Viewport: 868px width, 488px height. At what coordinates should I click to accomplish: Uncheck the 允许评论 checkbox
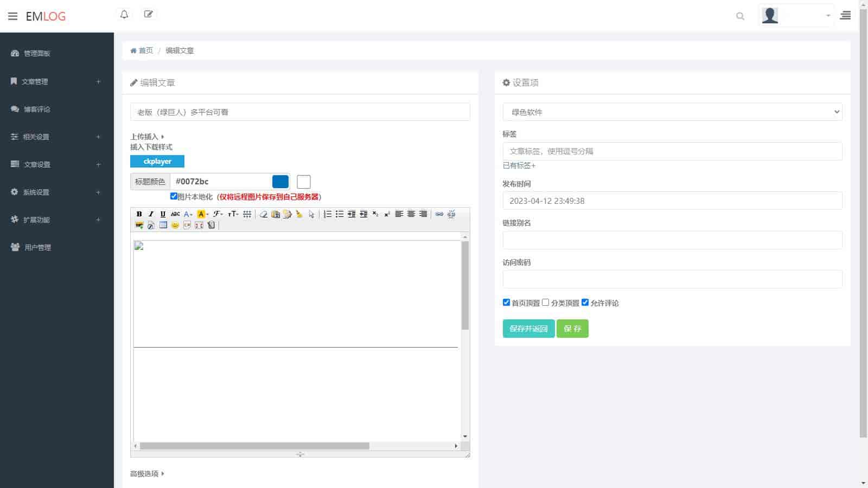point(585,303)
